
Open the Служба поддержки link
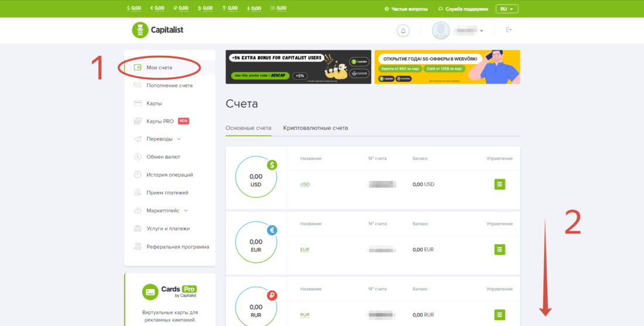coord(467,9)
